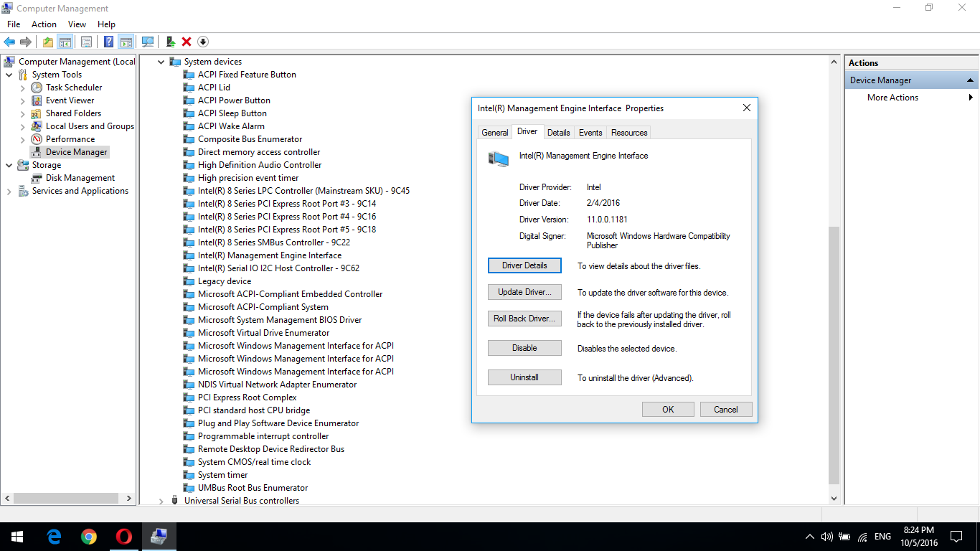
Task: Collapse the System Tools node
Action: pos(9,75)
